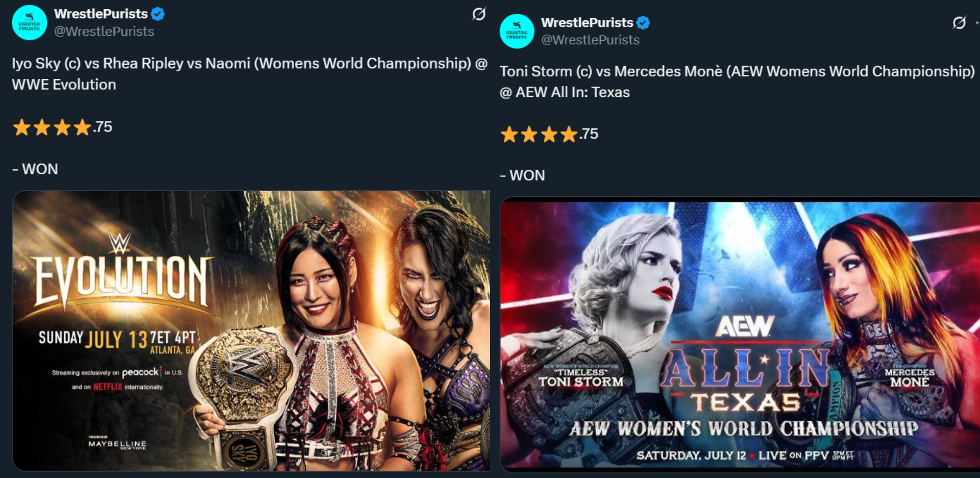
Task: Click the star rating on the Evolution post
Action: coord(62,127)
